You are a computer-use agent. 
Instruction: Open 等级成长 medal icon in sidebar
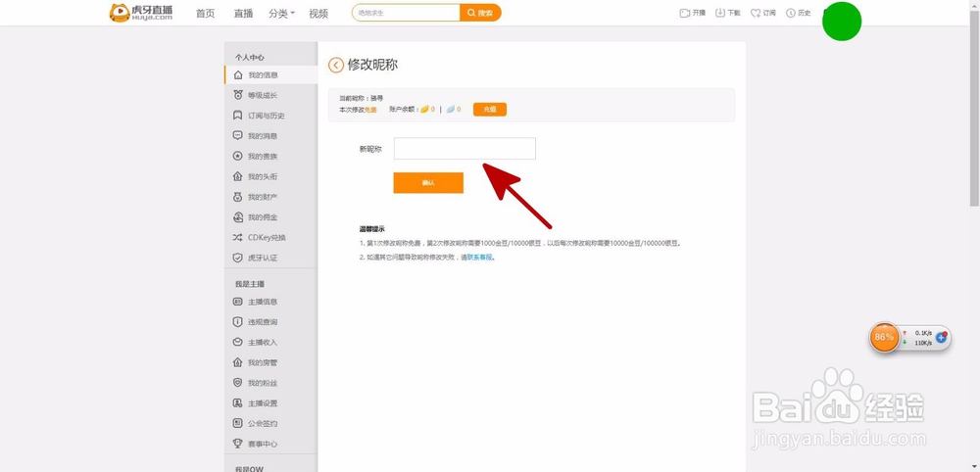click(x=237, y=96)
